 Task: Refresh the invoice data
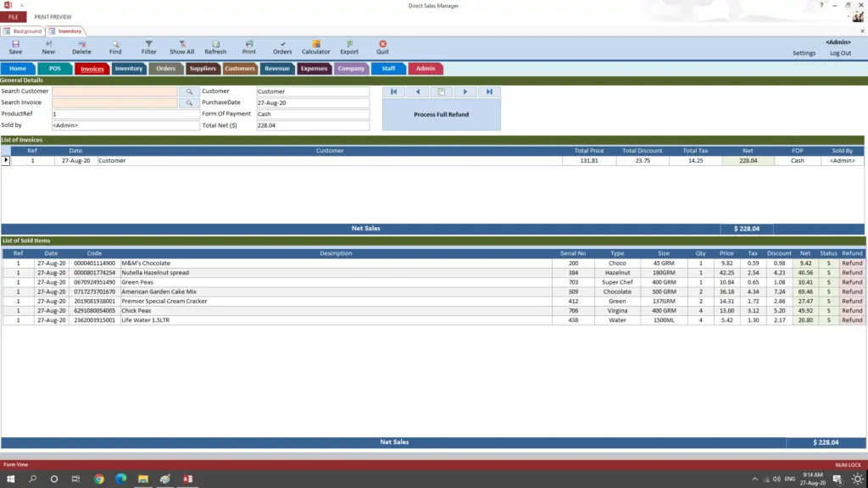tap(215, 46)
